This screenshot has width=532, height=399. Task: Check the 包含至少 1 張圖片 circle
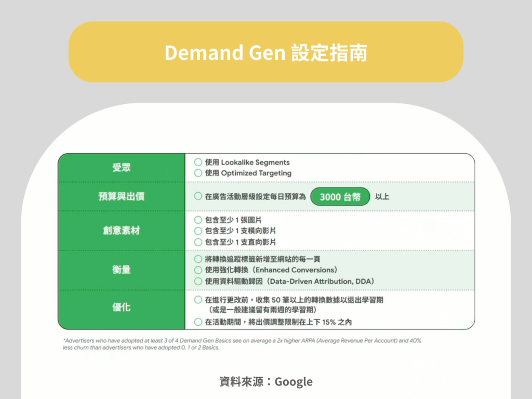click(x=198, y=220)
